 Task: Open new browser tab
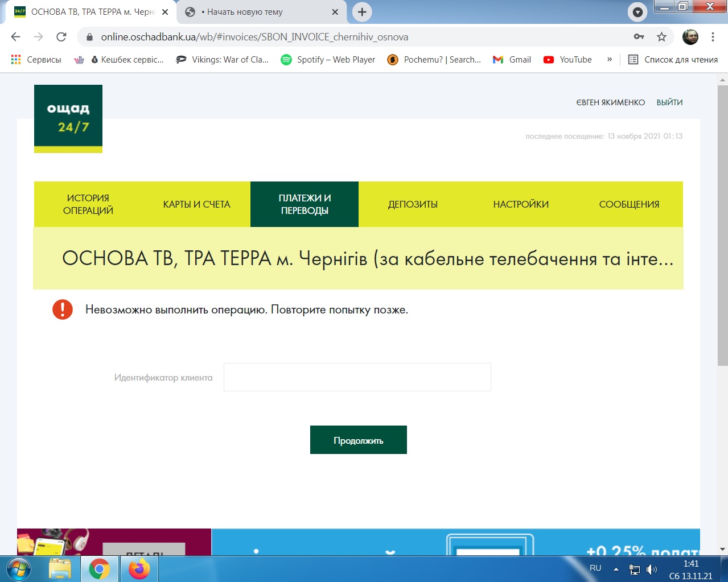coord(362,12)
